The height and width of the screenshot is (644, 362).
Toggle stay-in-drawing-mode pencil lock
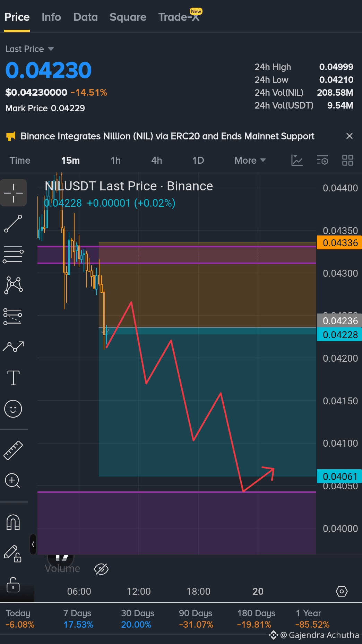click(x=13, y=553)
